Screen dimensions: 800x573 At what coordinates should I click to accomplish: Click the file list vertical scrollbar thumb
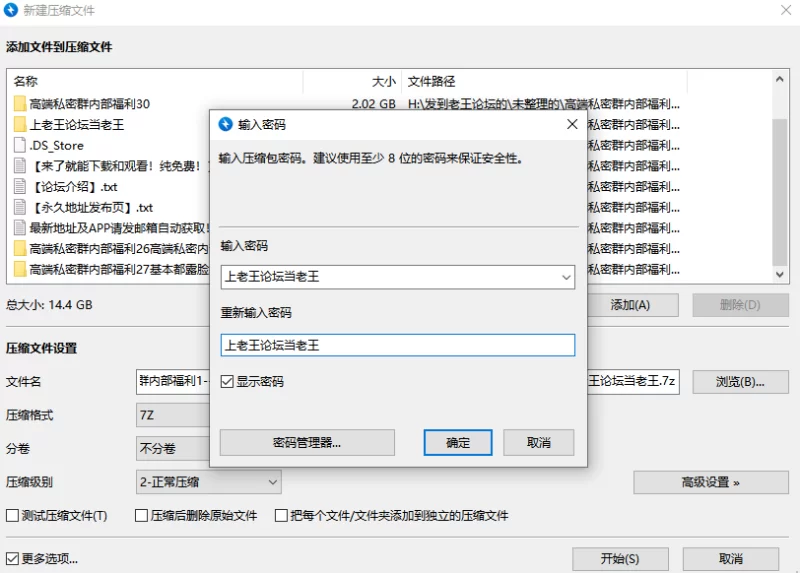780,192
